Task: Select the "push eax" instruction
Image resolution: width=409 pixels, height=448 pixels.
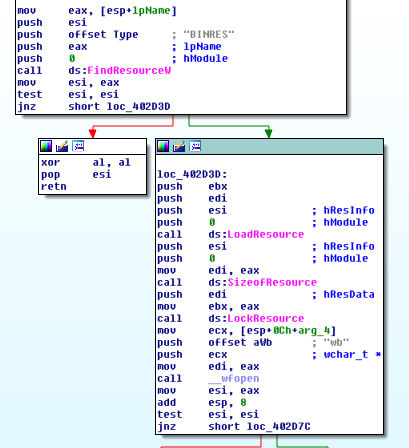Action: (52, 46)
